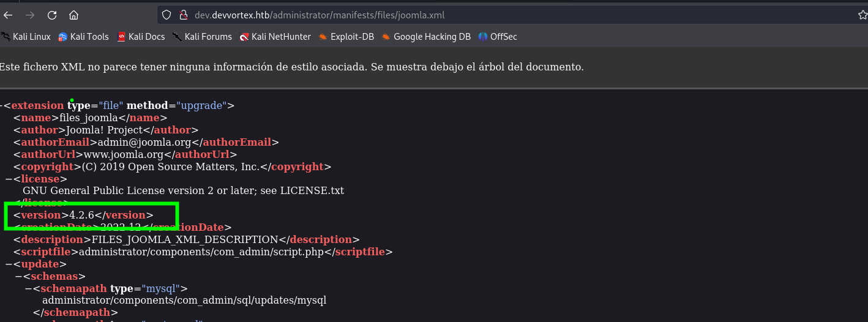Viewport: 868px width, 322px height.
Task: Click the browser Back arrow button
Action: (x=8, y=15)
